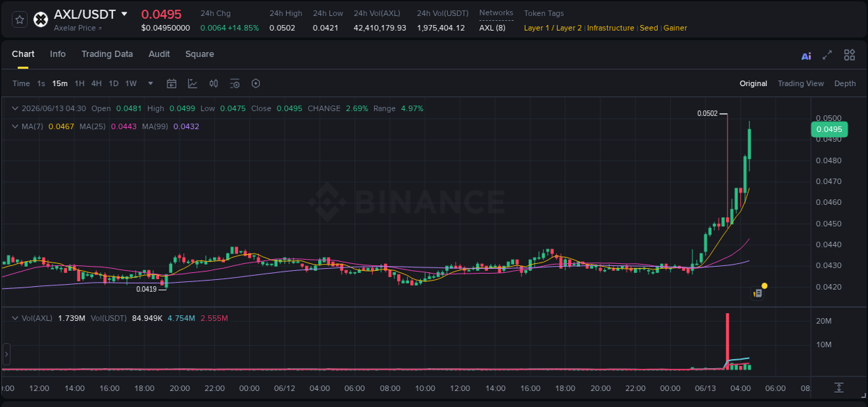Screen dimensions: 868x407
Task: Click the MA(25) value 0.0443
Action: pos(123,126)
